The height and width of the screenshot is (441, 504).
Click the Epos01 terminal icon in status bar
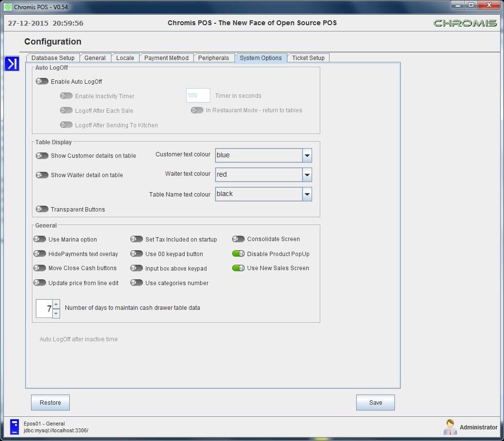point(15,426)
